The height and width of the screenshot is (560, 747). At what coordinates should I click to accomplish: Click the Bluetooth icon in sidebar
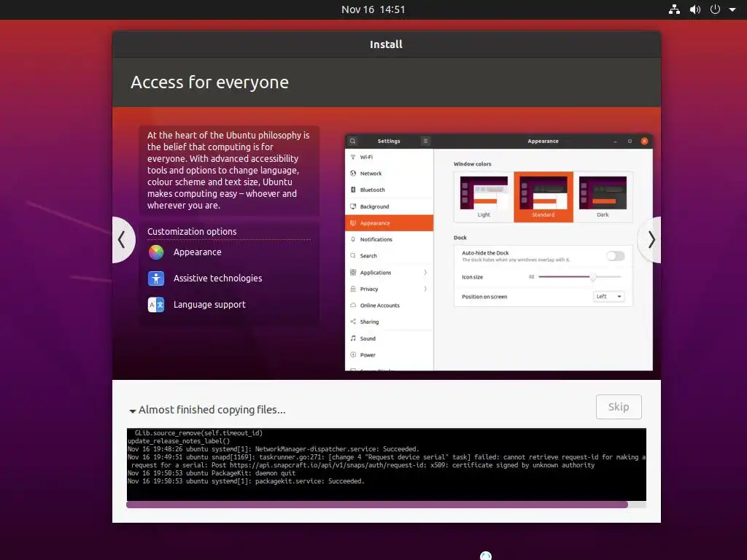353,190
